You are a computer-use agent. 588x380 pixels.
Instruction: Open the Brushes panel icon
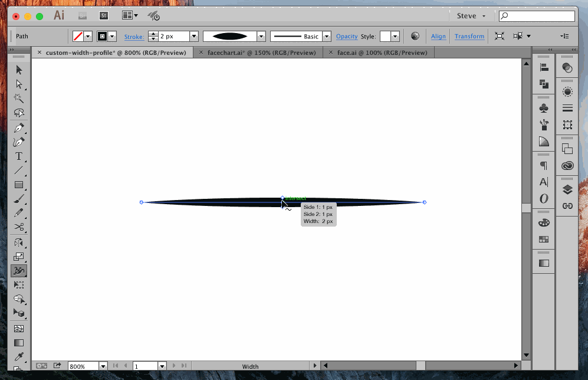pos(544,125)
